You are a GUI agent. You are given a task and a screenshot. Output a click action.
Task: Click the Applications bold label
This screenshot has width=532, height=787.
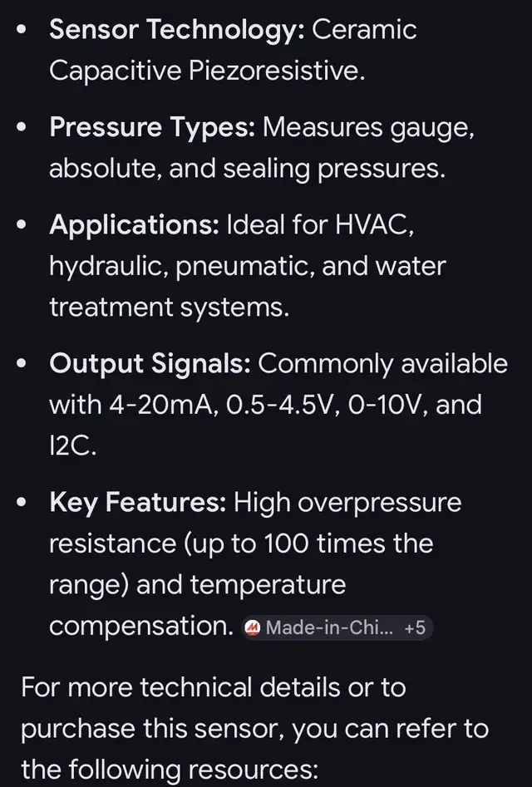click(134, 224)
